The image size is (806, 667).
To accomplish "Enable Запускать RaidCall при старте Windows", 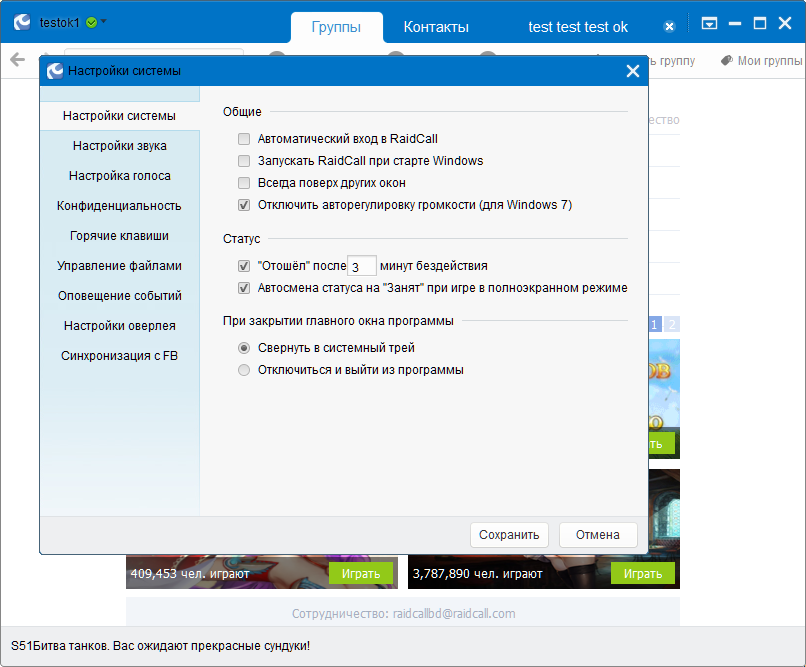I will click(244, 161).
